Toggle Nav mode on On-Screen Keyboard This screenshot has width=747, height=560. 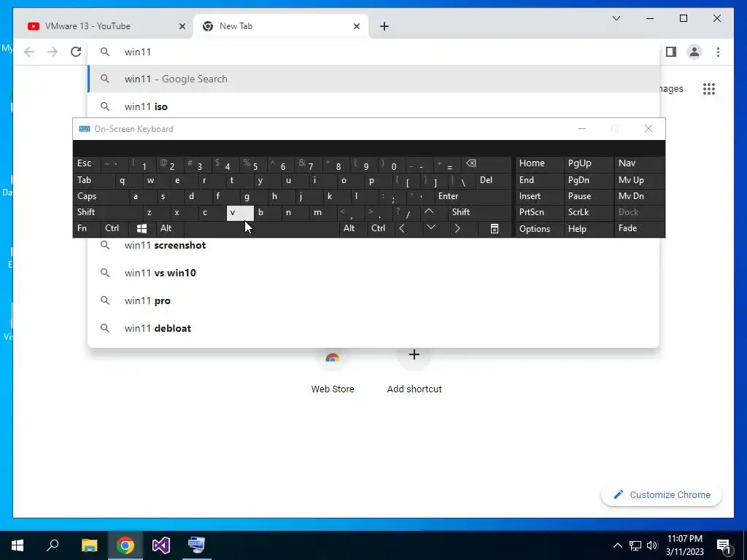(639, 163)
